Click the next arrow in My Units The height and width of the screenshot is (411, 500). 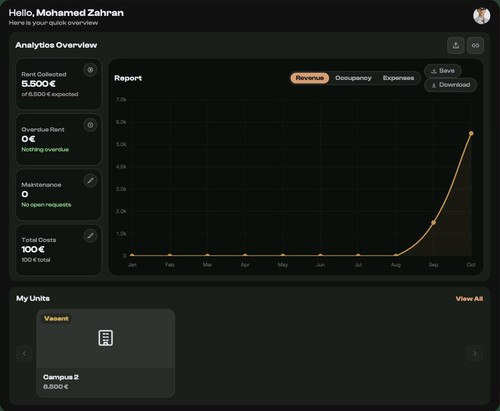(475, 353)
